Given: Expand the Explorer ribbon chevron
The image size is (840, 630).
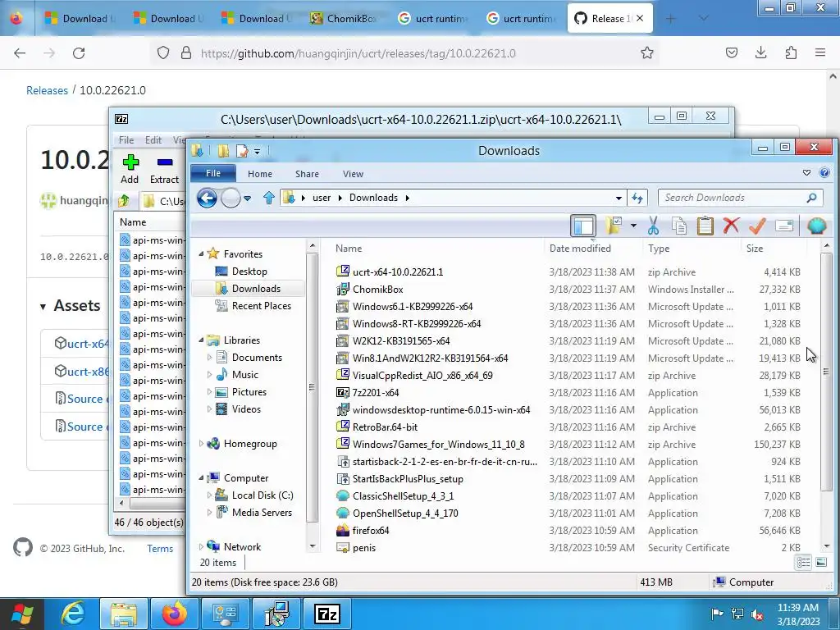Looking at the screenshot, I should tap(806, 172).
